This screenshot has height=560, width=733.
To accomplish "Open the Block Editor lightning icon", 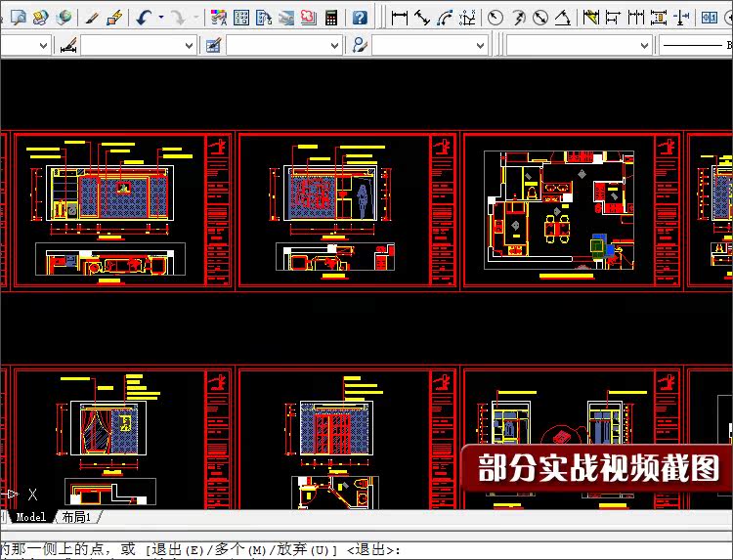I will [x=114, y=18].
